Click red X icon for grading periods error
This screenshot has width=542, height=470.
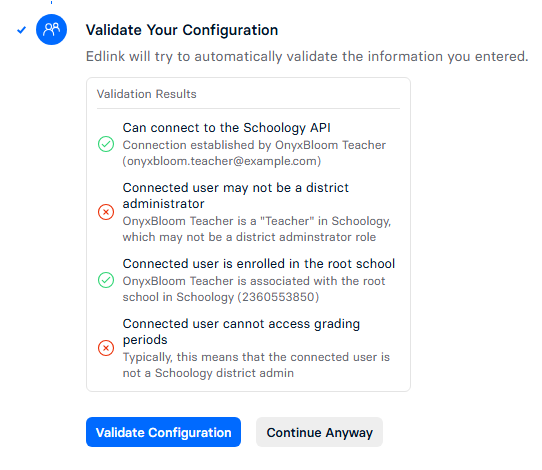(106, 348)
